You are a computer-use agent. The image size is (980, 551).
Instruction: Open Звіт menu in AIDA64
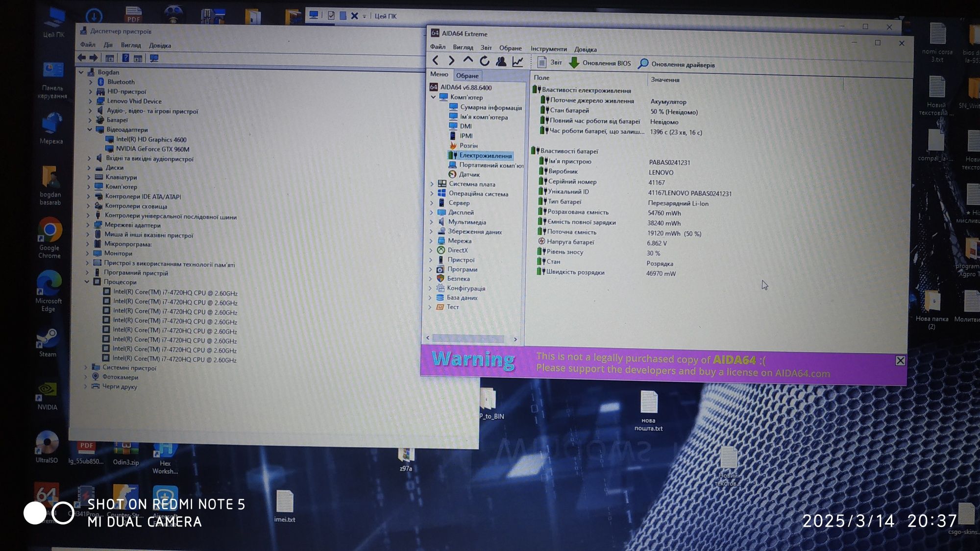click(x=486, y=48)
